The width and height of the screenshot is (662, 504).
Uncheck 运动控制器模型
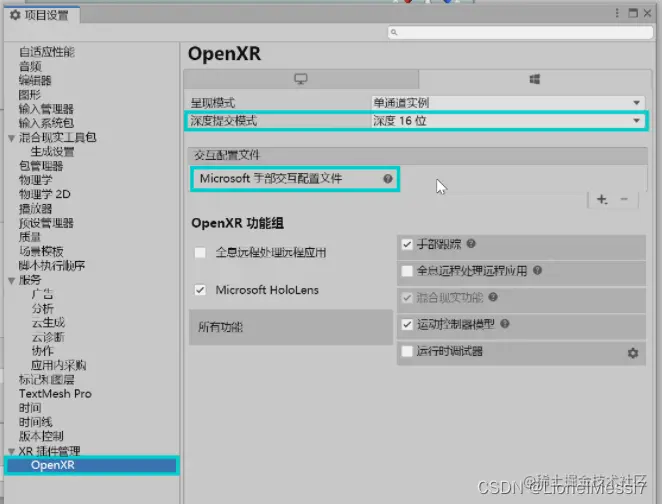(x=407, y=325)
